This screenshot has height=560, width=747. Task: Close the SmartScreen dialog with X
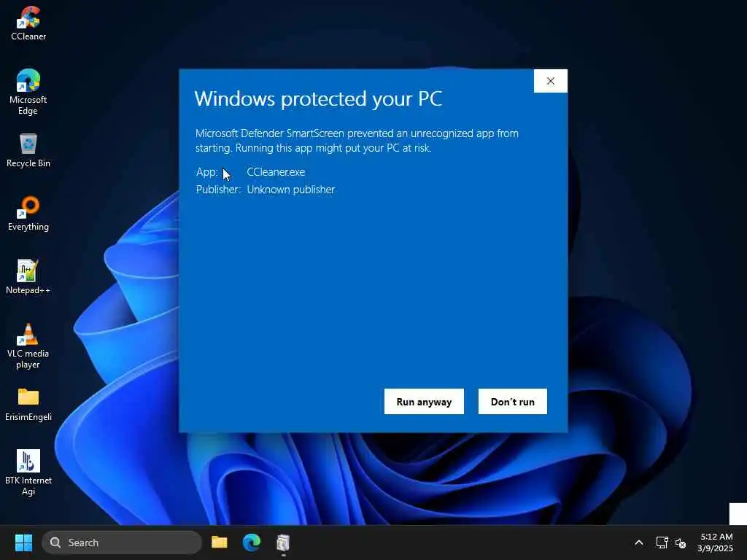551,81
